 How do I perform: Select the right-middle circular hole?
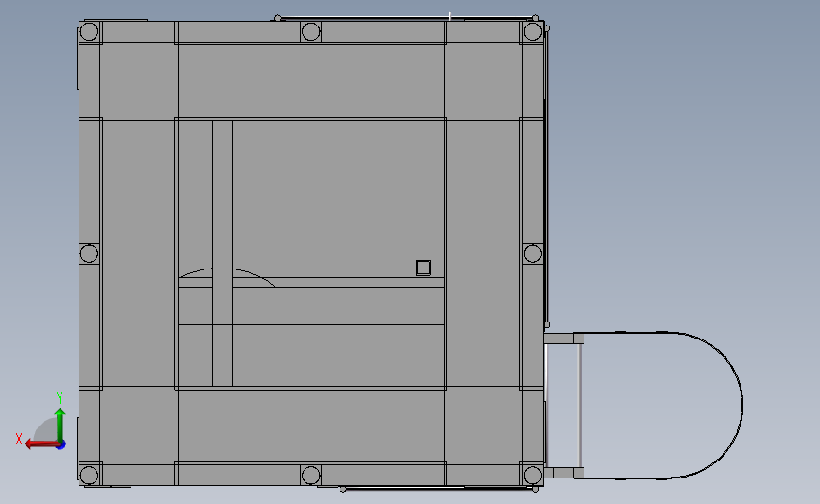(532, 253)
